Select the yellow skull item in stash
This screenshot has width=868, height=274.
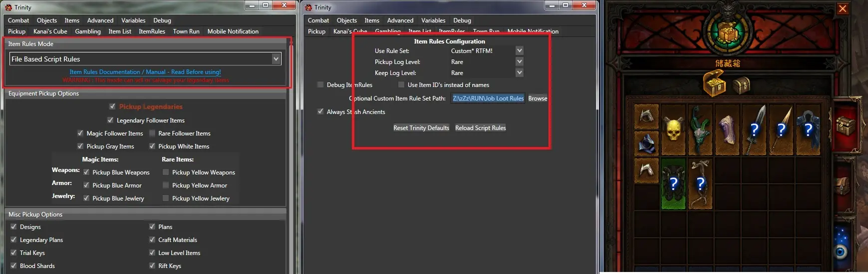[x=673, y=130]
